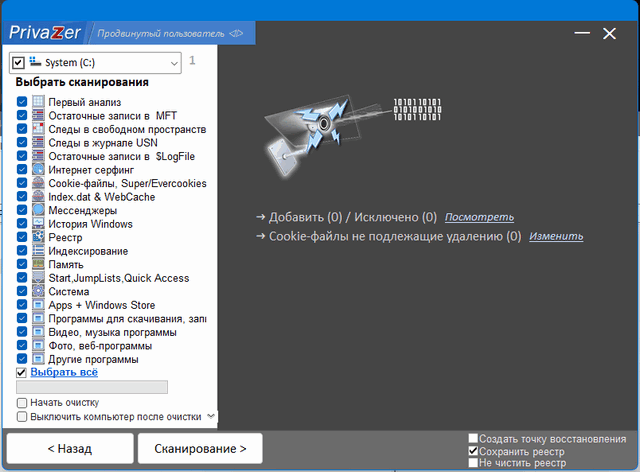Click the Память memory icon
This screenshot has height=472, width=640.
[x=38, y=264]
